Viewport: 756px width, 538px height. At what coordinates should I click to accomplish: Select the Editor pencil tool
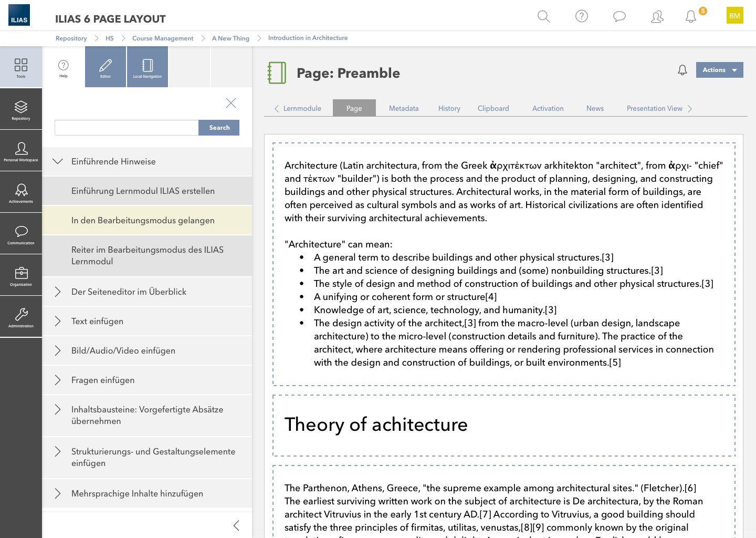click(106, 67)
